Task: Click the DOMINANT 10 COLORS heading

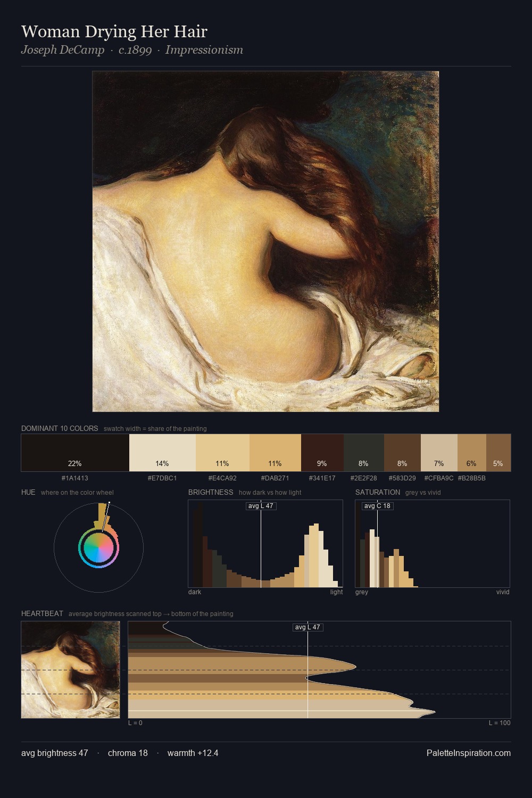Action: [x=60, y=428]
